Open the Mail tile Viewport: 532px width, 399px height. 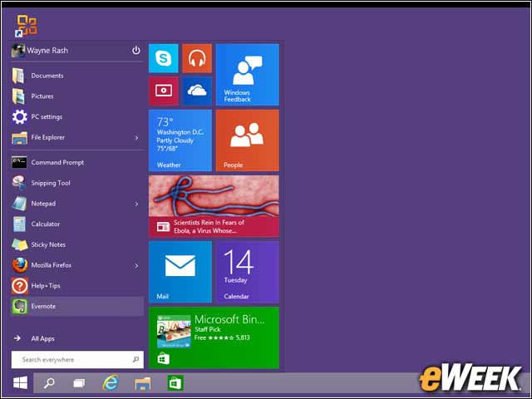click(180, 272)
